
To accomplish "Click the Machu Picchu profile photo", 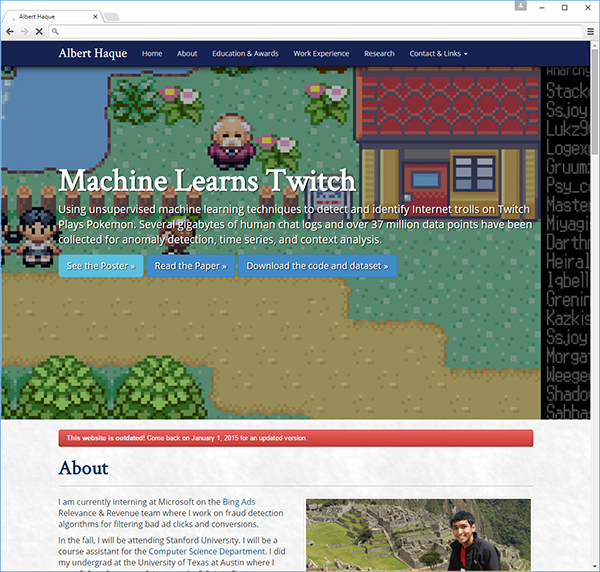I will tap(418, 534).
